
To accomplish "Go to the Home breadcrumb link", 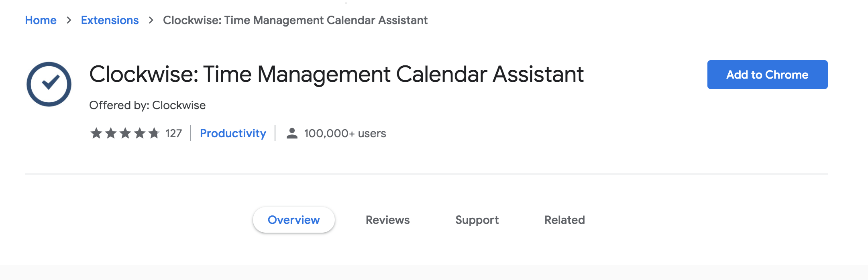I will pos(41,20).
